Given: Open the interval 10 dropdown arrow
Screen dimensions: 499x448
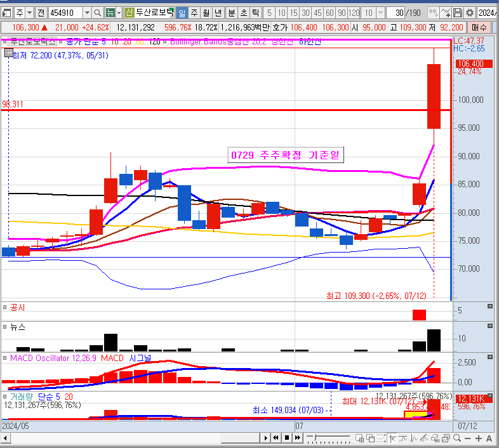Looking at the screenshot, I should tap(381, 13).
